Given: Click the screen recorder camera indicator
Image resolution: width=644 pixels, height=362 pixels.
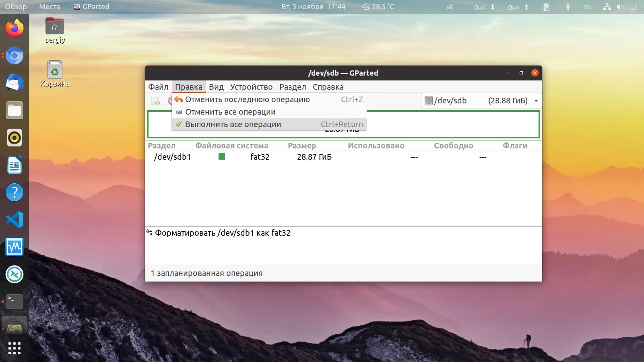Looking at the screenshot, I should [x=450, y=7].
